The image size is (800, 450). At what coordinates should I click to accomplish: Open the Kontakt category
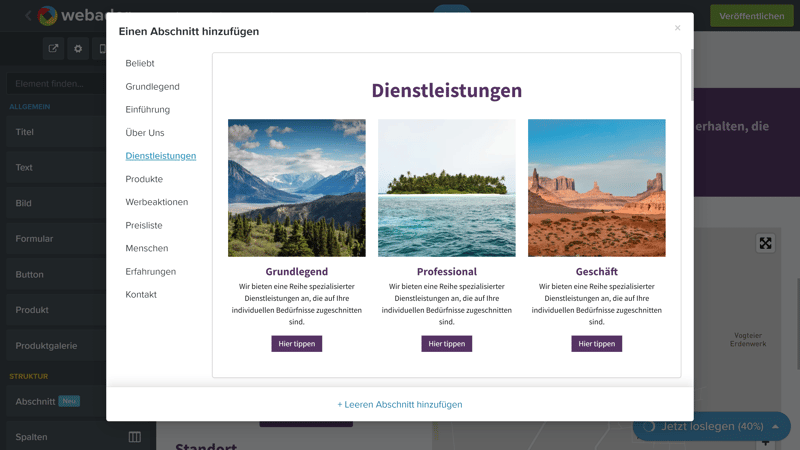[141, 294]
